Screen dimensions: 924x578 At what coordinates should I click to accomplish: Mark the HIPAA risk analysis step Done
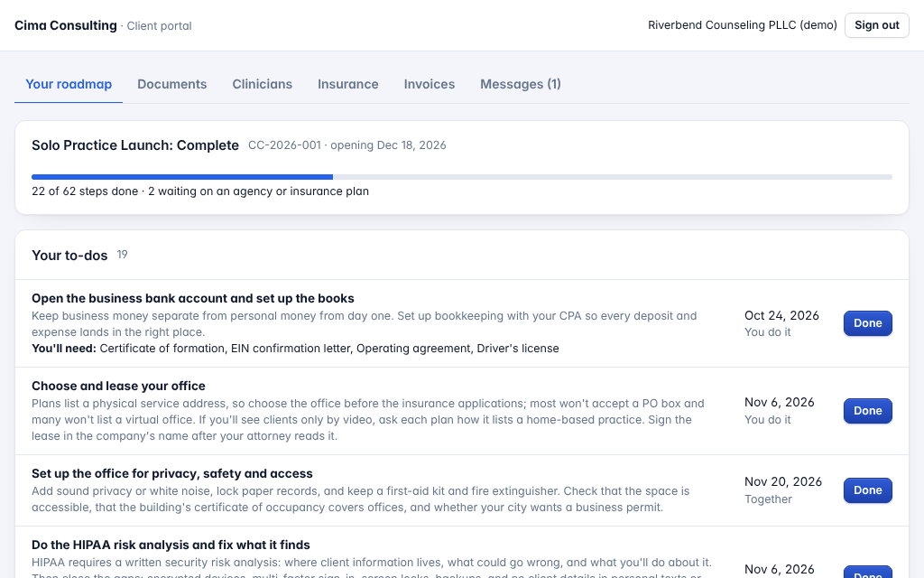coord(867,573)
